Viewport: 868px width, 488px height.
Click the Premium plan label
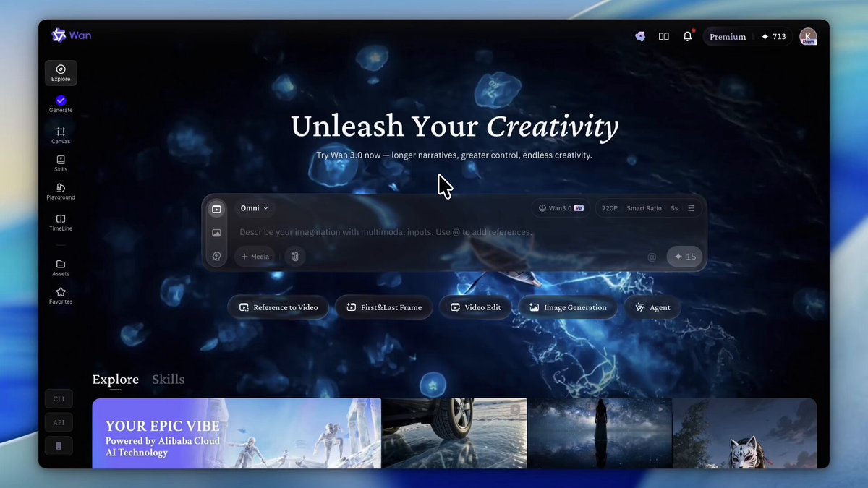(728, 37)
